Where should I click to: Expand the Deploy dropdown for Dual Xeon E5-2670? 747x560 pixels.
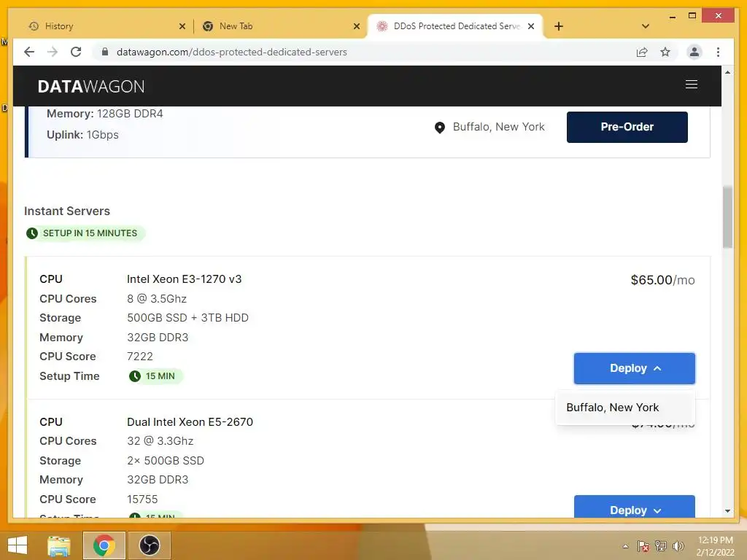click(x=634, y=507)
